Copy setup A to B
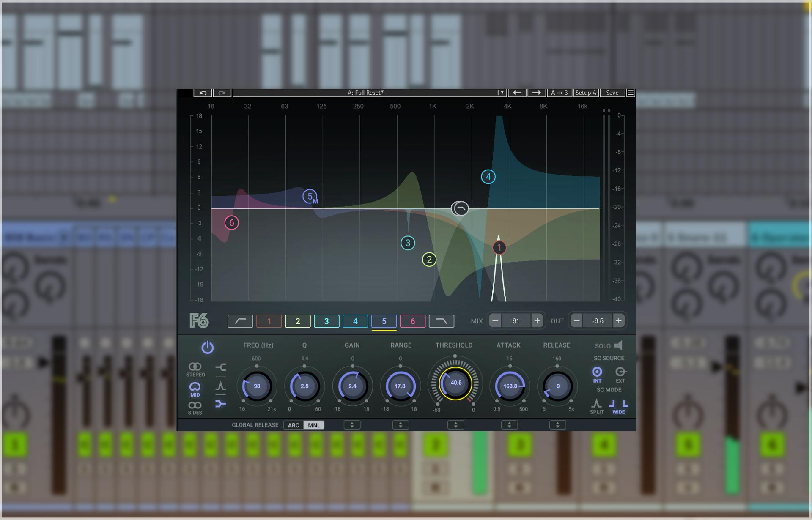This screenshot has width=812, height=520. pyautogui.click(x=560, y=93)
